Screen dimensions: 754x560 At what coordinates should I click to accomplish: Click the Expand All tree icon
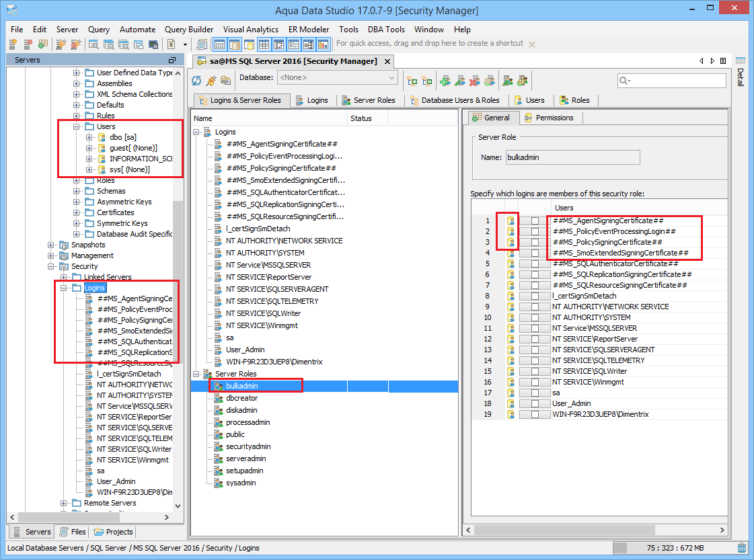[412, 81]
